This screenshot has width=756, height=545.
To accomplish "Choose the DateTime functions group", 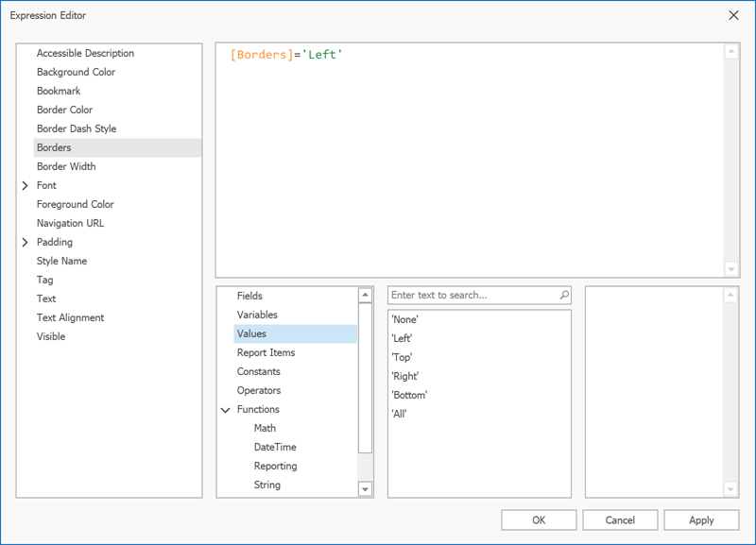I will (x=275, y=447).
